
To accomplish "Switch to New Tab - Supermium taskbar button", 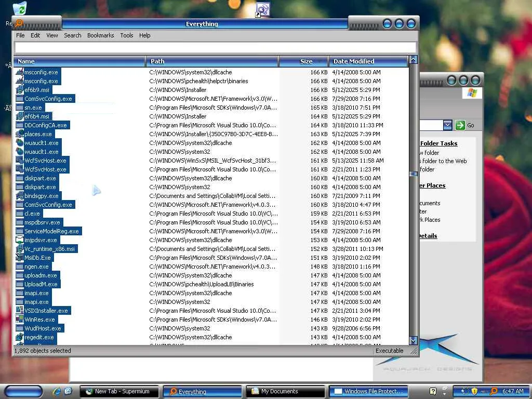I will tap(119, 391).
